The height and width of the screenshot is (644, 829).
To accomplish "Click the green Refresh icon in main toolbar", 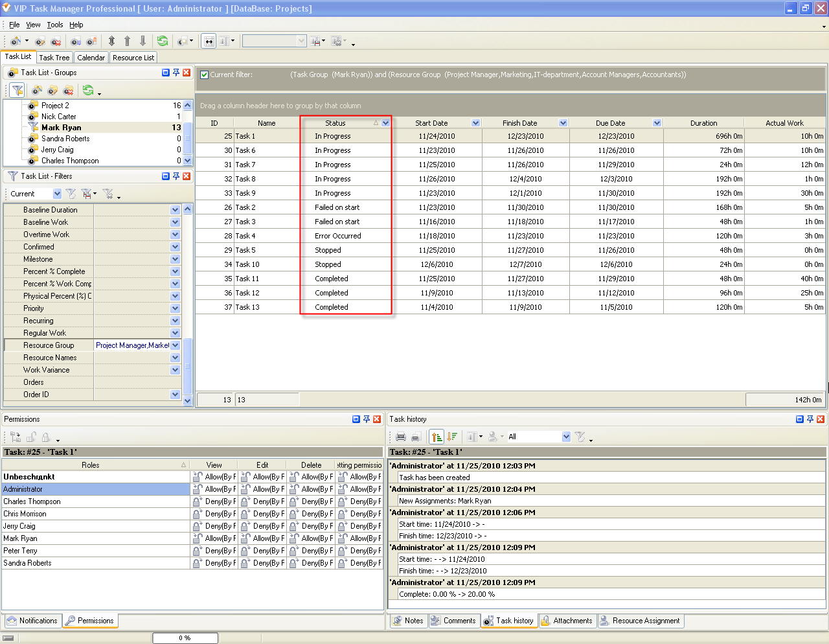I will tap(163, 41).
